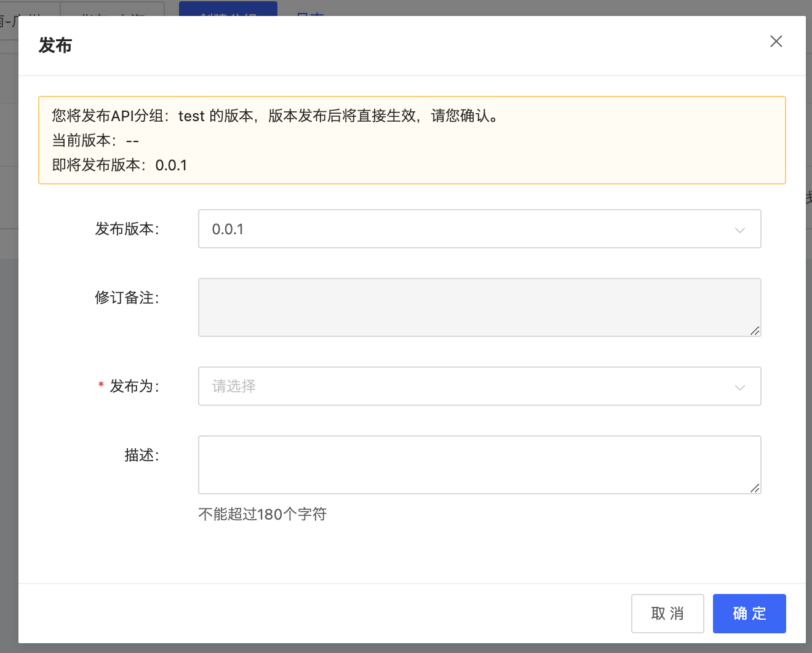Click the 当前版本：-- line
Image resolution: width=812 pixels, height=653 pixels.
95,141
